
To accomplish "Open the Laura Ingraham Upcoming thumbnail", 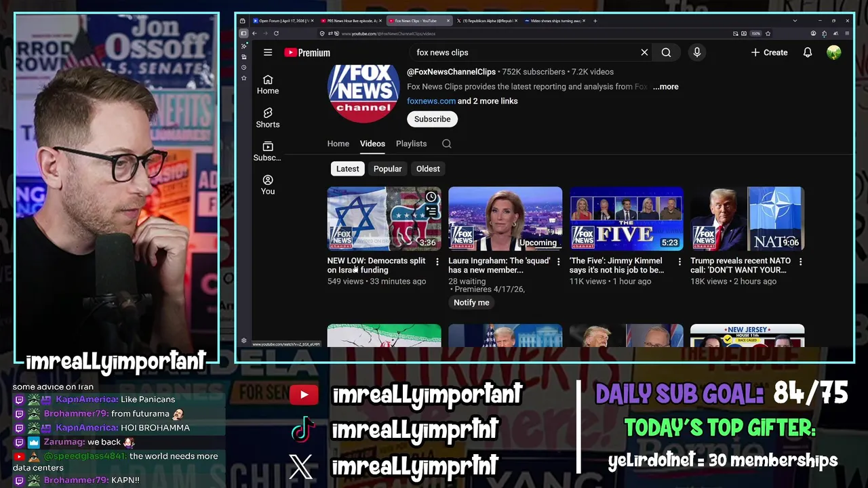I will (x=505, y=219).
